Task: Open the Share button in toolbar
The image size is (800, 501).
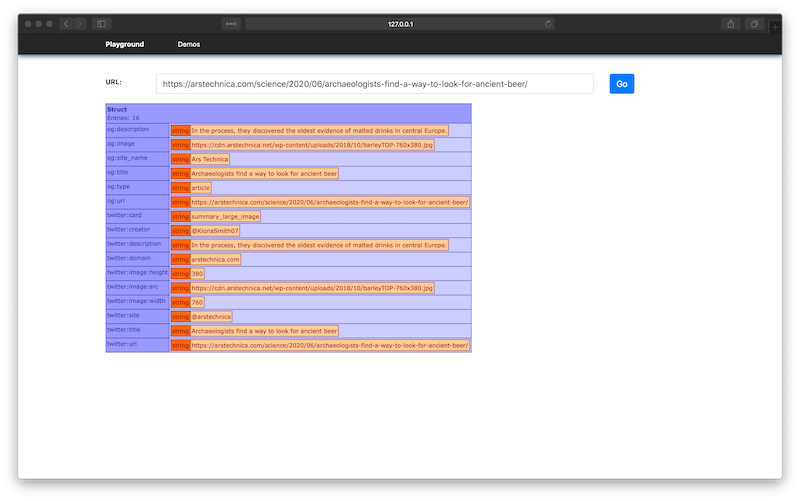Action: tap(731, 24)
